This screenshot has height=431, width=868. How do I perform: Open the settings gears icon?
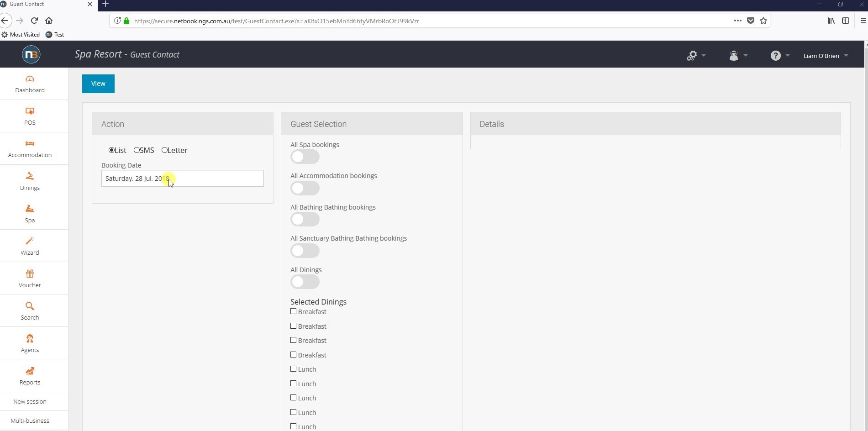pos(692,56)
